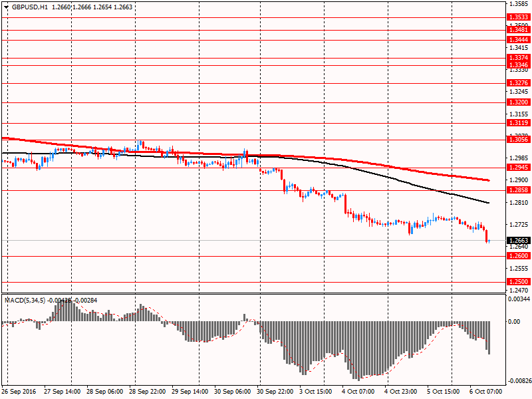Click the 28 Sep 22:00 time label
Screen dimensions: 532x399
[x=148, y=392]
